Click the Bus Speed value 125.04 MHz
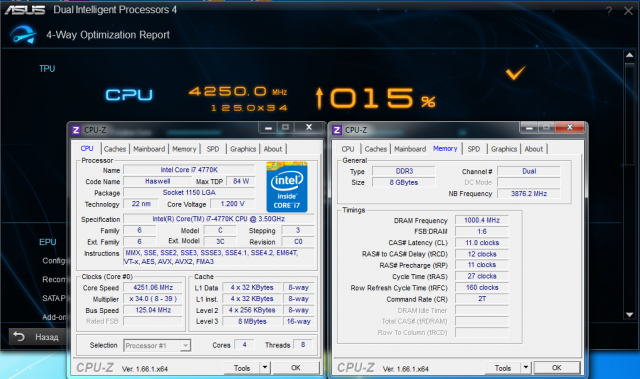Image resolution: width=640 pixels, height=379 pixels. [153, 310]
